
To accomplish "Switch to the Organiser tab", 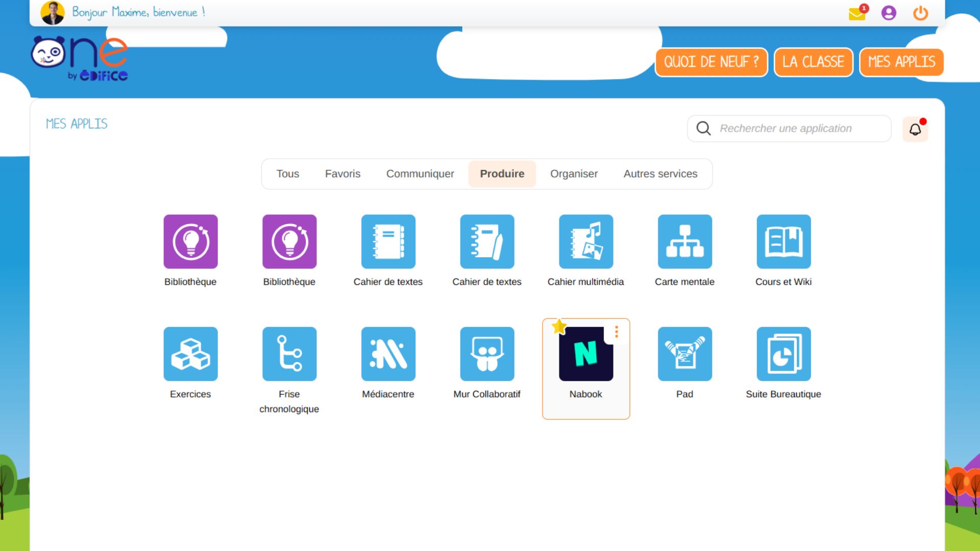I will tap(574, 174).
